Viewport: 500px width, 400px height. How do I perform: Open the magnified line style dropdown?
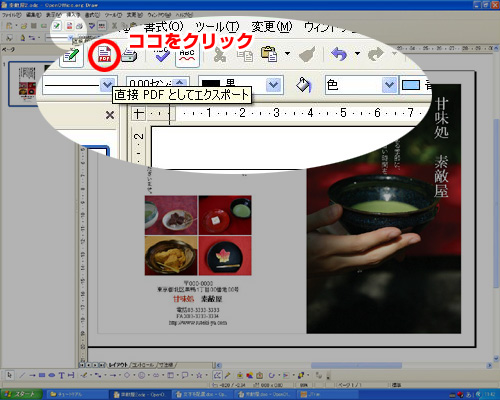pyautogui.click(x=107, y=85)
